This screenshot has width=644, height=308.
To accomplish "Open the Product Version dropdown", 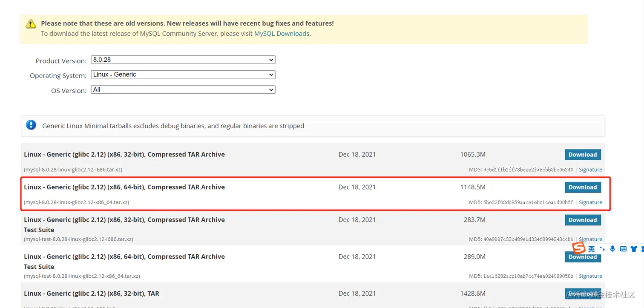I will pos(183,60).
